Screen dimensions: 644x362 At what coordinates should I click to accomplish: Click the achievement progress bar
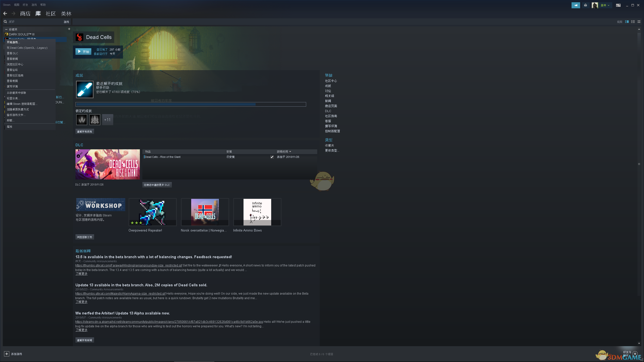(x=191, y=104)
